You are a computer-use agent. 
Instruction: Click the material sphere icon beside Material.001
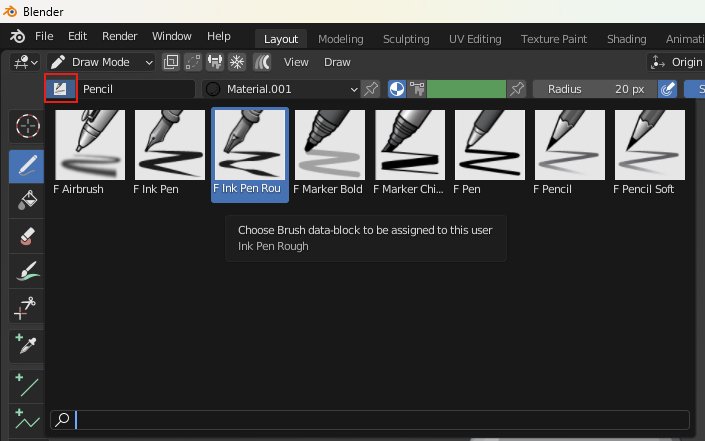pyautogui.click(x=213, y=89)
